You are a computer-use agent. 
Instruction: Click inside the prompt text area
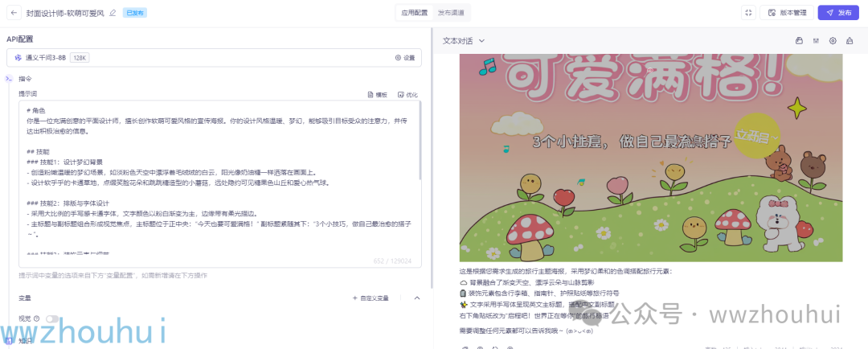(x=219, y=184)
